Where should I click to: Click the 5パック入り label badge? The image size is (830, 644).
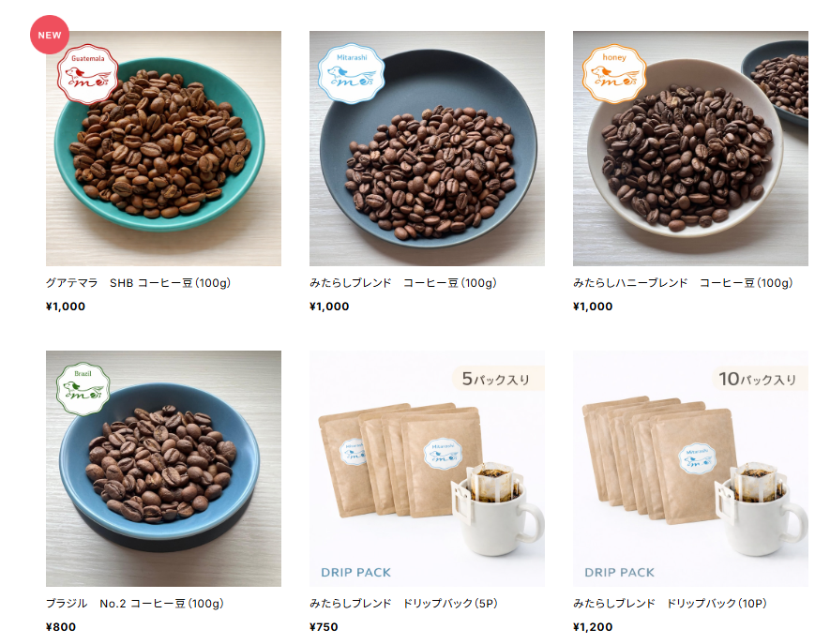tap(498, 379)
